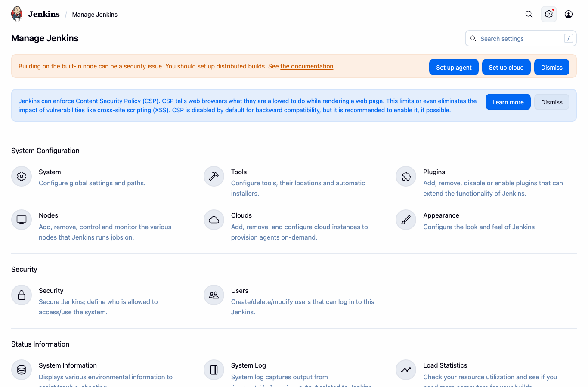
Task: Click the slash shortcut badge in search
Action: click(x=568, y=38)
